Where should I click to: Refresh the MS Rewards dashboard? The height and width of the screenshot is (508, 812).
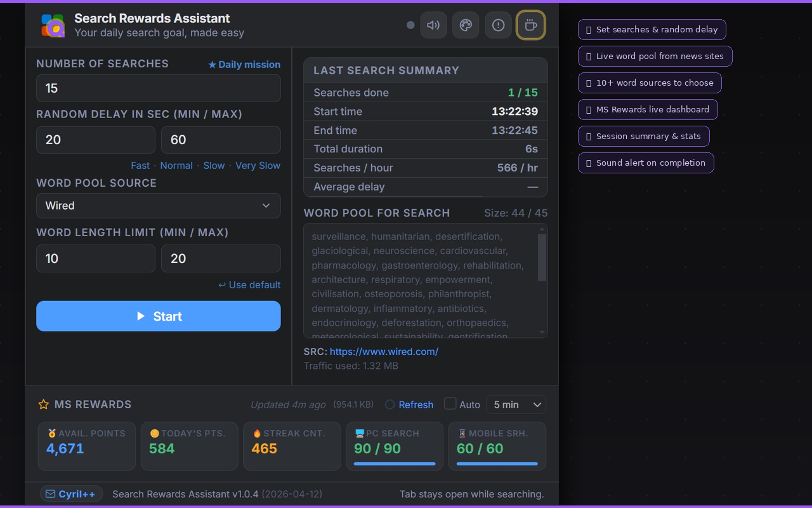point(409,404)
